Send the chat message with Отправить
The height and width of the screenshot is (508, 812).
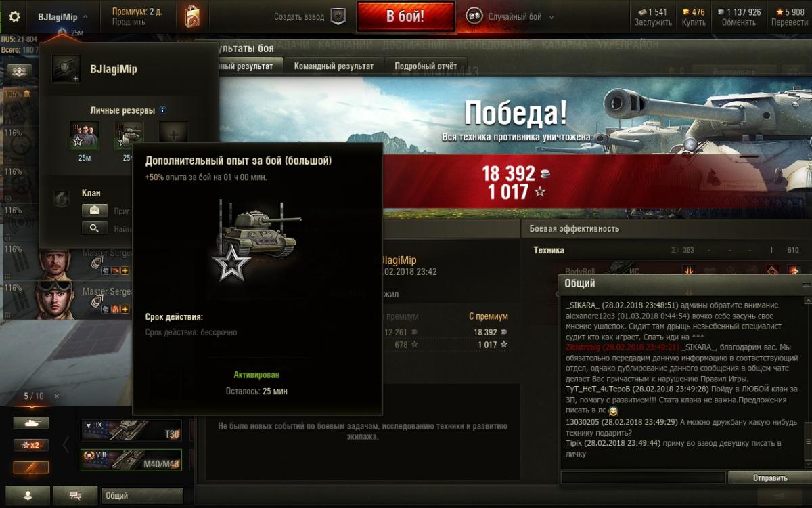[769, 478]
